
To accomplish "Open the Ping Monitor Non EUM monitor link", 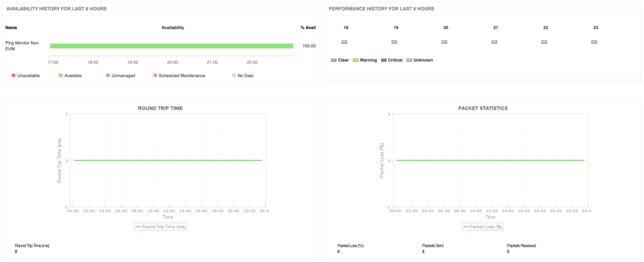I will click(x=22, y=46).
